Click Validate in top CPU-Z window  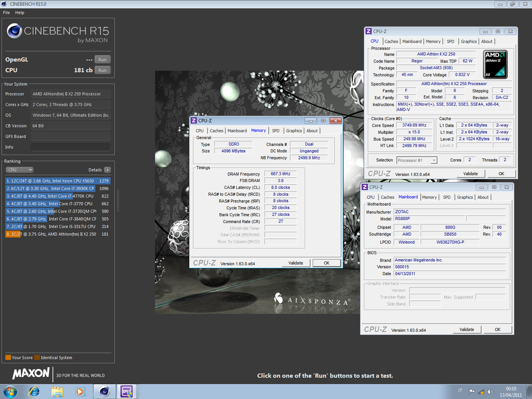(471, 174)
